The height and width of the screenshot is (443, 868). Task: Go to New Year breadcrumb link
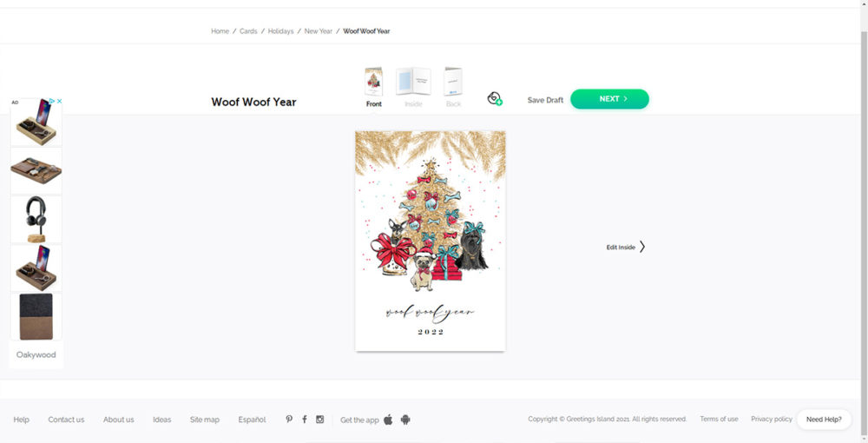tap(319, 31)
